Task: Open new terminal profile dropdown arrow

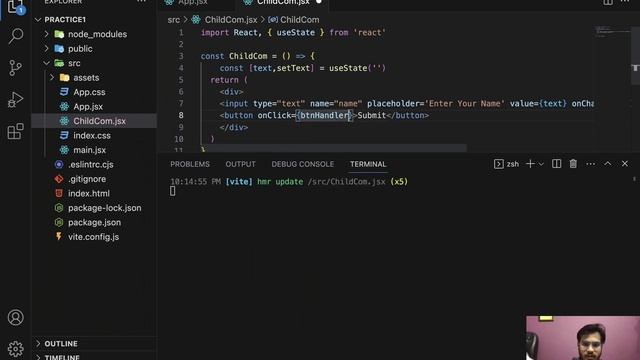Action: [541, 164]
